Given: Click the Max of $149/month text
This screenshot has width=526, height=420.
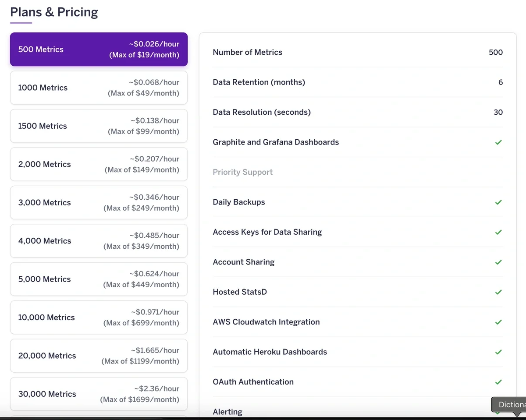Looking at the screenshot, I should (x=142, y=170).
